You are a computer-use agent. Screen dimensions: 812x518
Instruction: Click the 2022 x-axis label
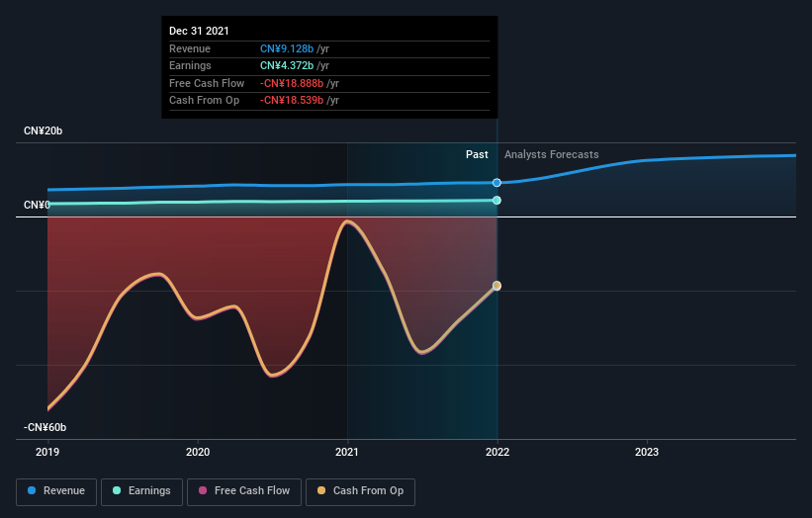[x=497, y=453]
